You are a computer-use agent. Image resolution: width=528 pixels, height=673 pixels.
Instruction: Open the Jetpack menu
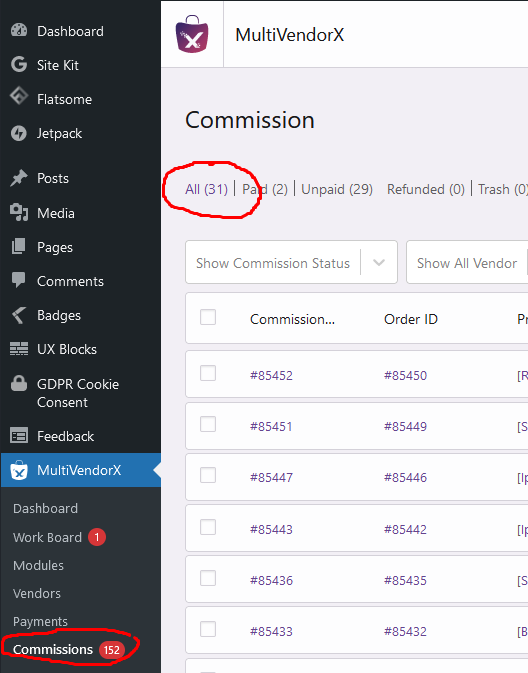coord(59,133)
